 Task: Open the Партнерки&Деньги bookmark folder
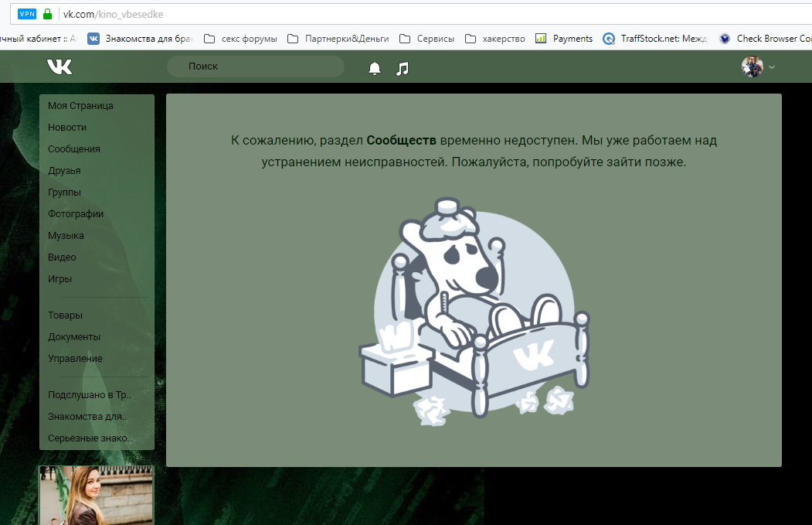coord(338,39)
